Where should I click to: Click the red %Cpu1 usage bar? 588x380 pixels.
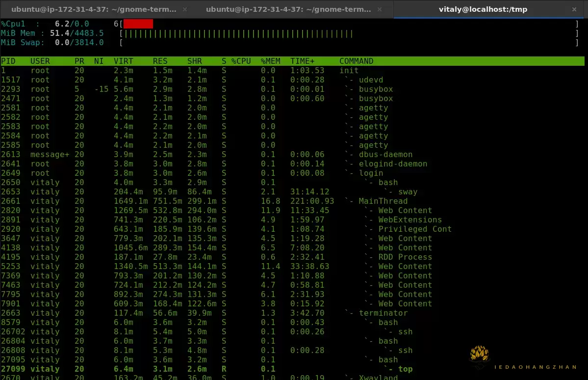point(138,24)
